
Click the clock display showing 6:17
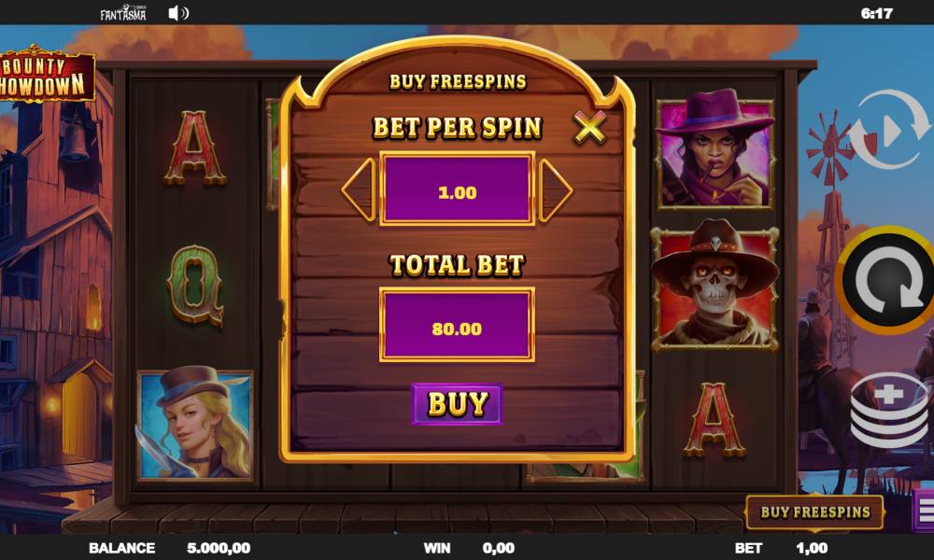pos(877,13)
